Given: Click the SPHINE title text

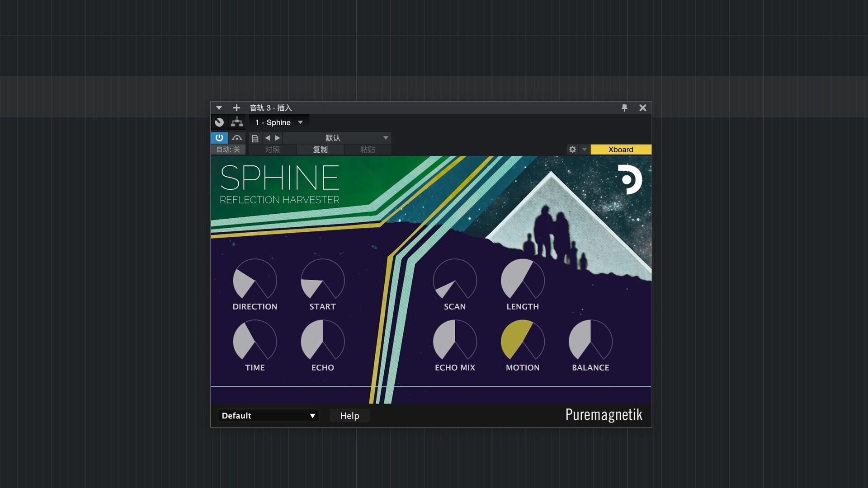Looking at the screenshot, I should pyautogui.click(x=279, y=178).
